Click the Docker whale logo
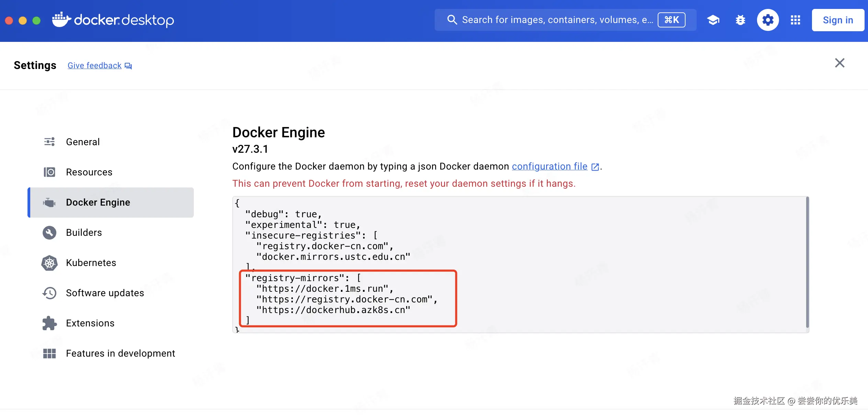 (x=62, y=20)
